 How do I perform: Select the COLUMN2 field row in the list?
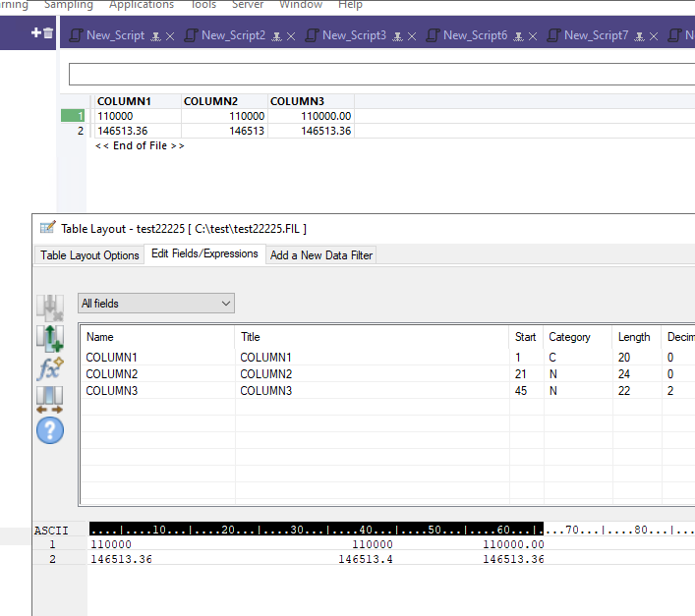click(x=388, y=374)
